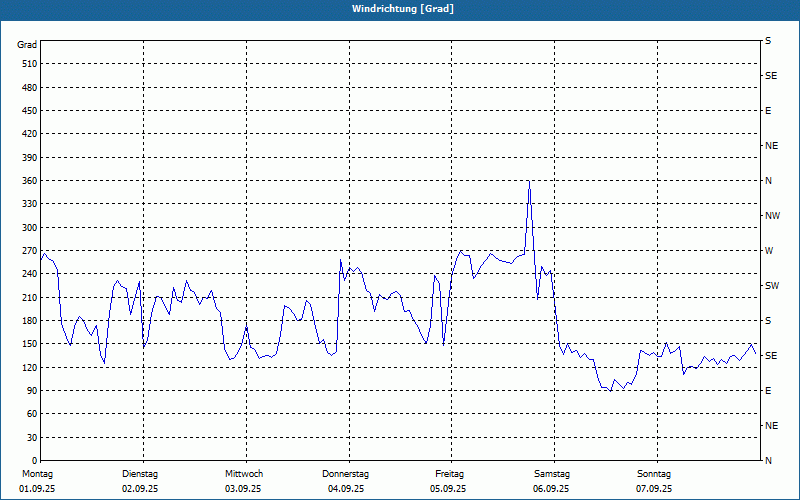800x500 pixels.
Task: Click the bottom N compass label
Action: pyautogui.click(x=769, y=461)
